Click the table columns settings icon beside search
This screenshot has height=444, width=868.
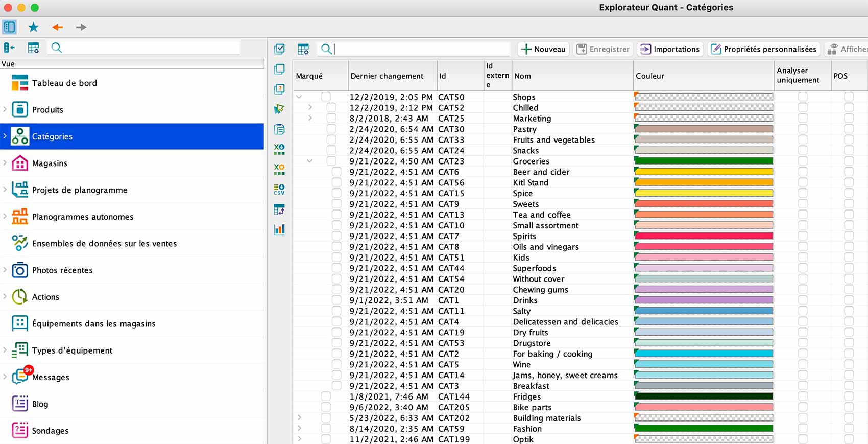(303, 49)
